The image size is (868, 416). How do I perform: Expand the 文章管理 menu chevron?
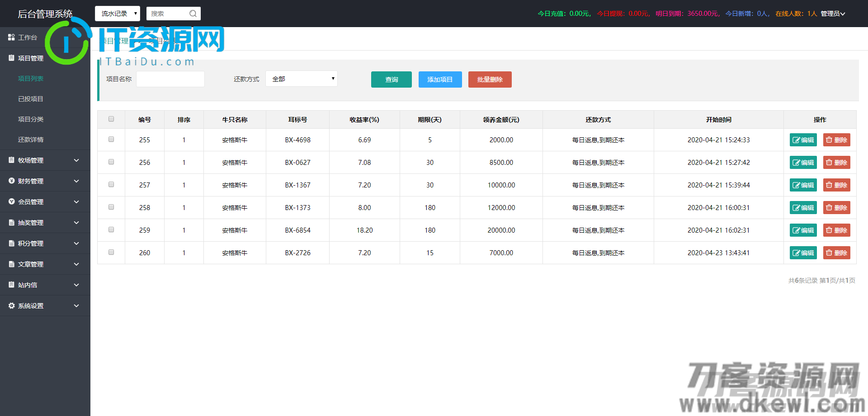pyautogui.click(x=76, y=264)
